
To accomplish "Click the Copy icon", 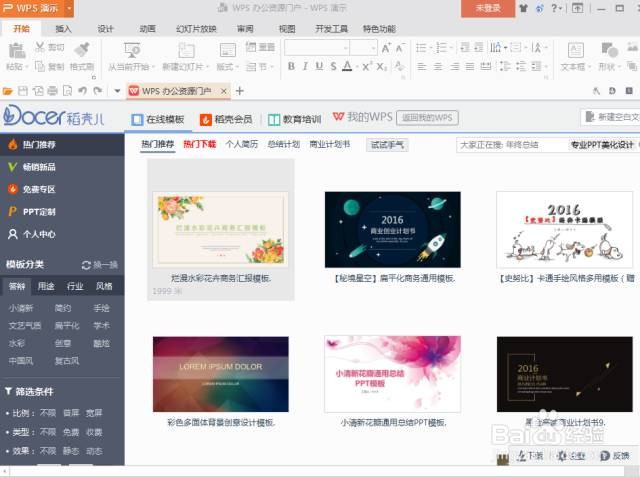I will [40, 66].
